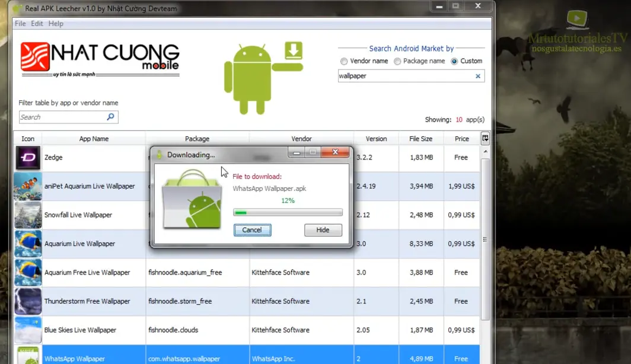Clear the wallpaper search text with X
The height and width of the screenshot is (364, 631).
coord(477,76)
